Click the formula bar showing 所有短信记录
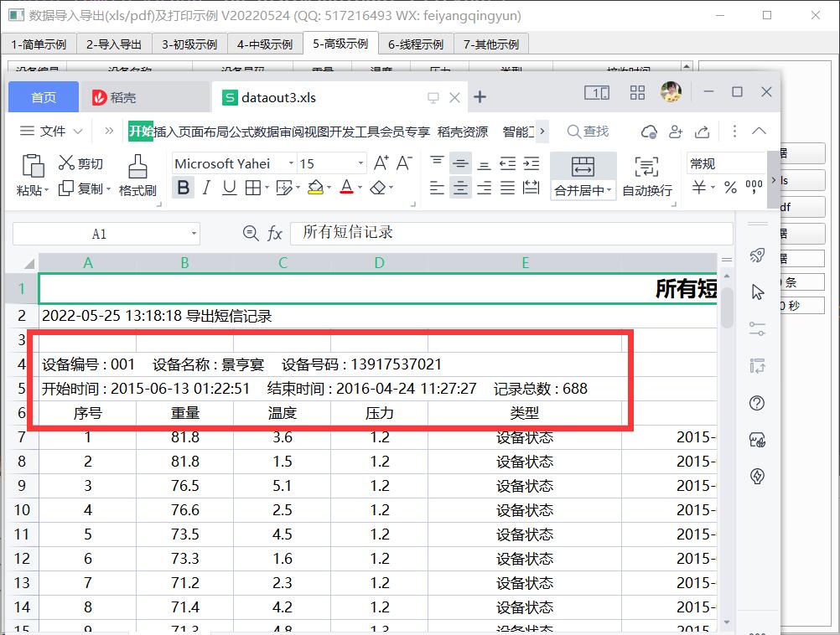840x635 pixels. (511, 233)
